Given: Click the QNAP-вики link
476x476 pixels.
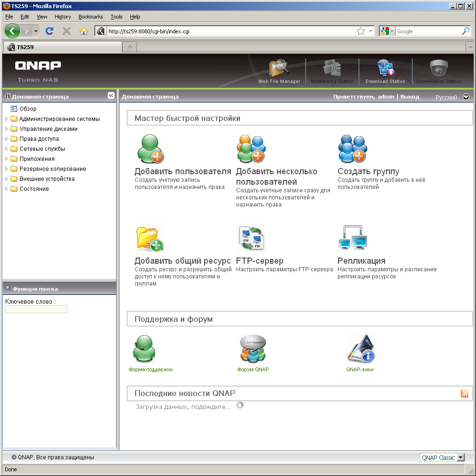Looking at the screenshot, I should coord(360,369).
